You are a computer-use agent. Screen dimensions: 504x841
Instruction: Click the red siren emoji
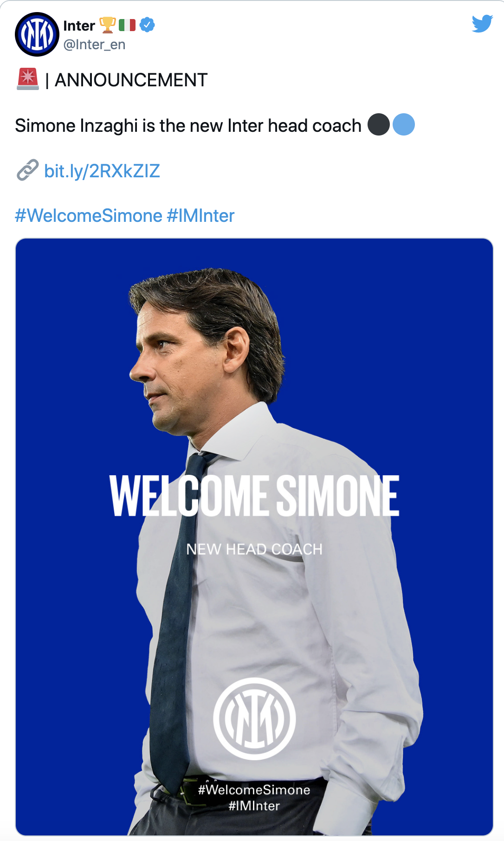tap(28, 79)
